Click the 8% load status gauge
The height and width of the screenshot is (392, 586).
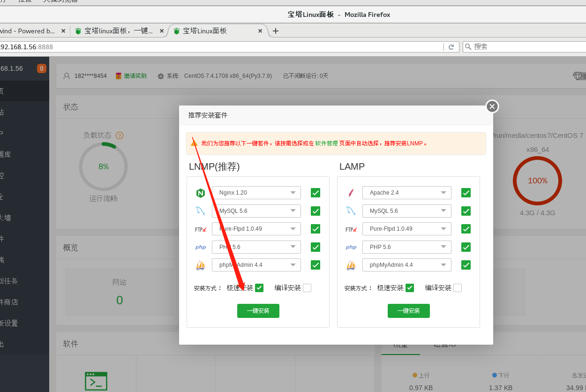click(103, 166)
